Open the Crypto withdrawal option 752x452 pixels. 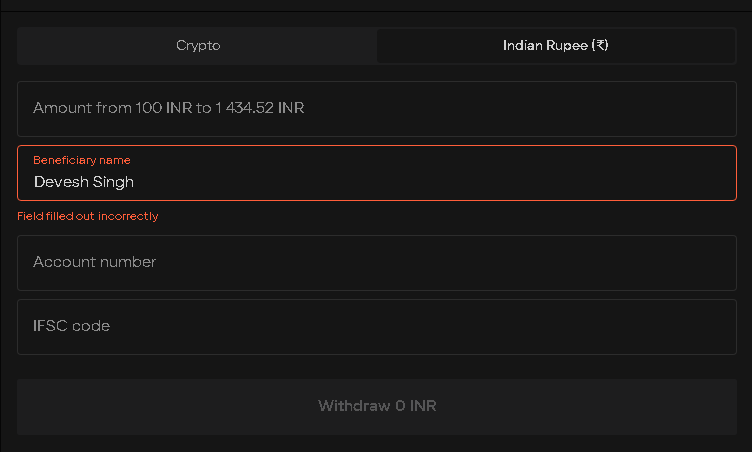[198, 46]
